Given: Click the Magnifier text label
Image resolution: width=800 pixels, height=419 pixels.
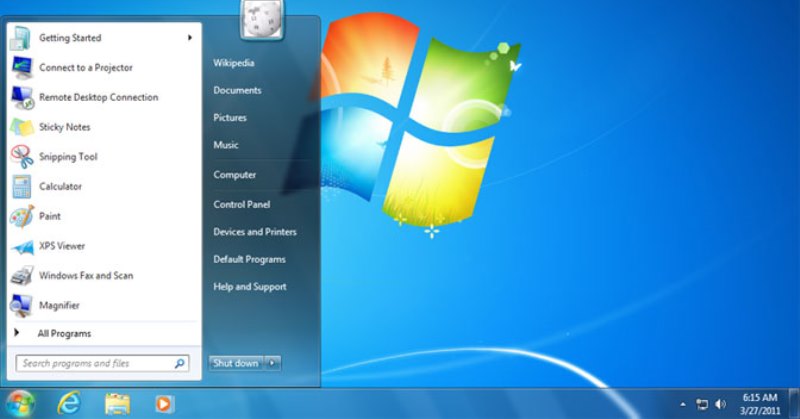Looking at the screenshot, I should point(59,305).
